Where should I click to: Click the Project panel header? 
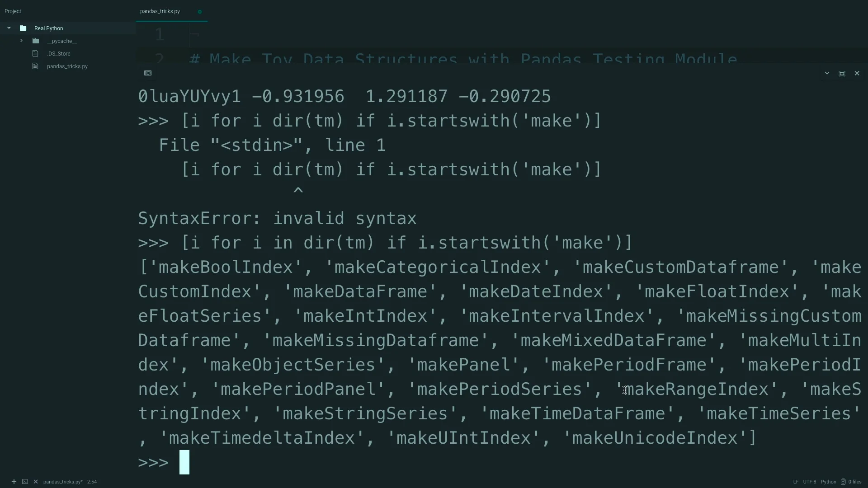pos(13,11)
